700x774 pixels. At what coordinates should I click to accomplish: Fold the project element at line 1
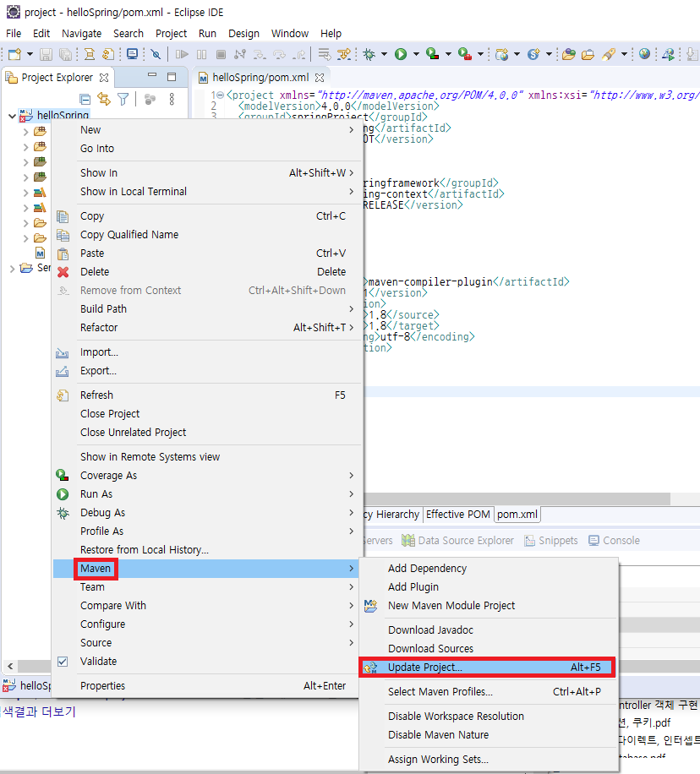221,95
